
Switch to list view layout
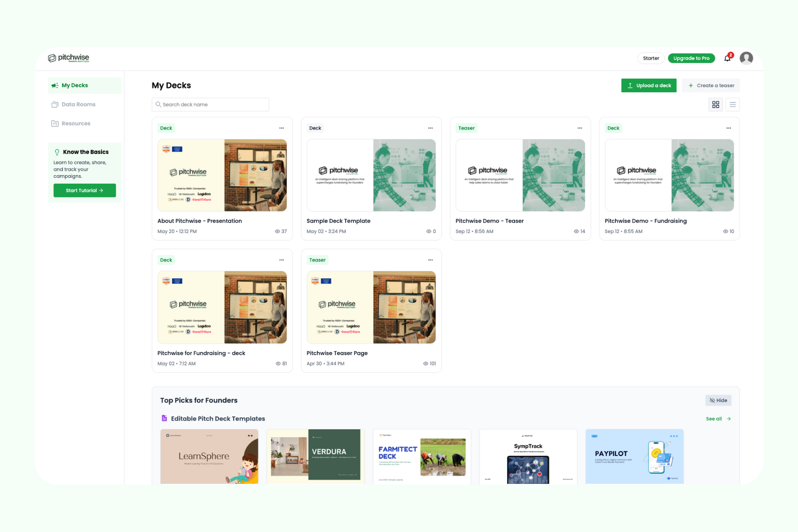click(x=732, y=104)
